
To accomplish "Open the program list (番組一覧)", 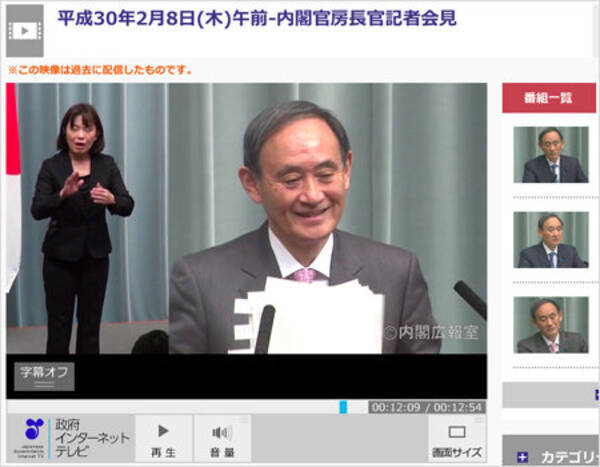I will pyautogui.click(x=549, y=98).
